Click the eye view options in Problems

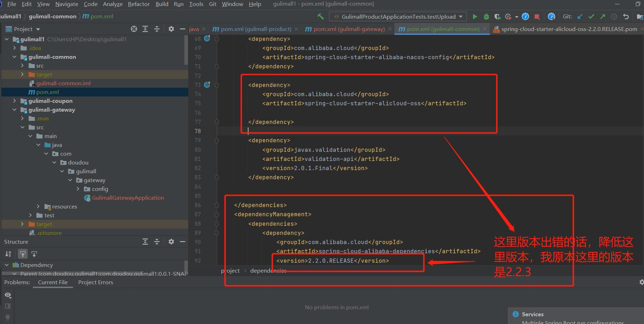coord(8,295)
